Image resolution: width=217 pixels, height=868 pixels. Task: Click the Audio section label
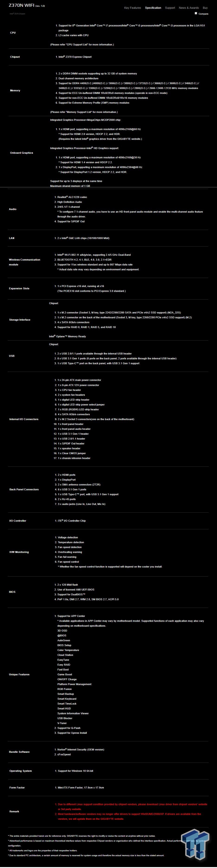(13, 209)
